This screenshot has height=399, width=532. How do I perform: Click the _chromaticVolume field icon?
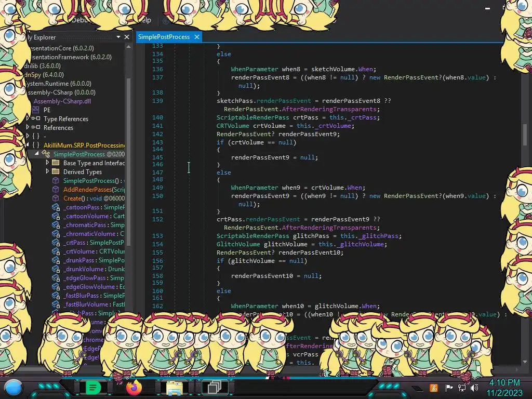[x=56, y=234]
